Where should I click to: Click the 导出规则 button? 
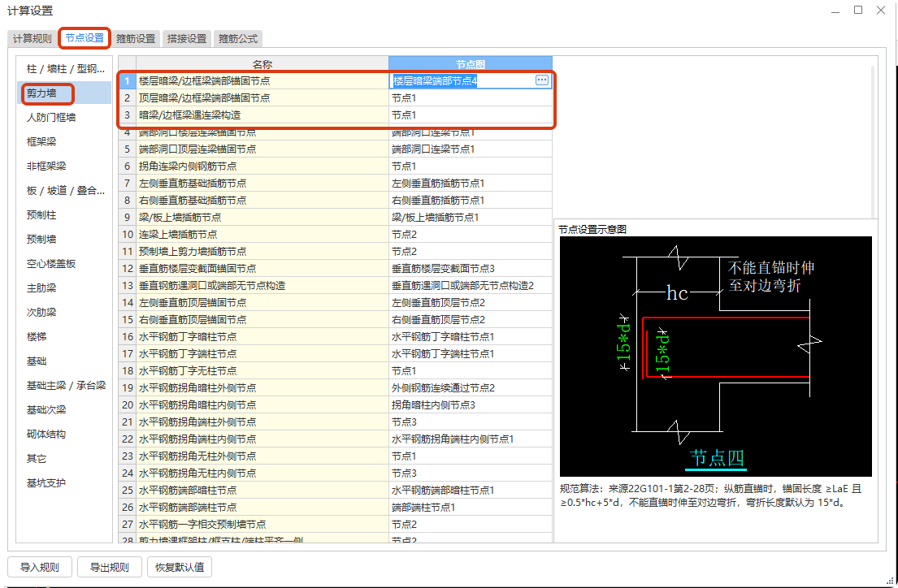[110, 567]
